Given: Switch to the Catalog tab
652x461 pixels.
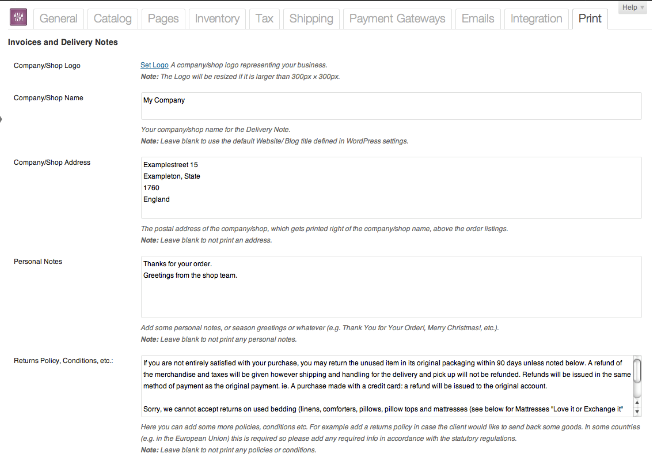Looking at the screenshot, I should point(112,19).
